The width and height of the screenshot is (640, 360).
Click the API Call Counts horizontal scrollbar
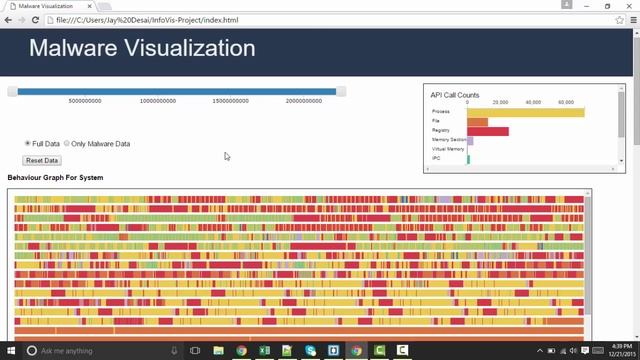tap(520, 169)
